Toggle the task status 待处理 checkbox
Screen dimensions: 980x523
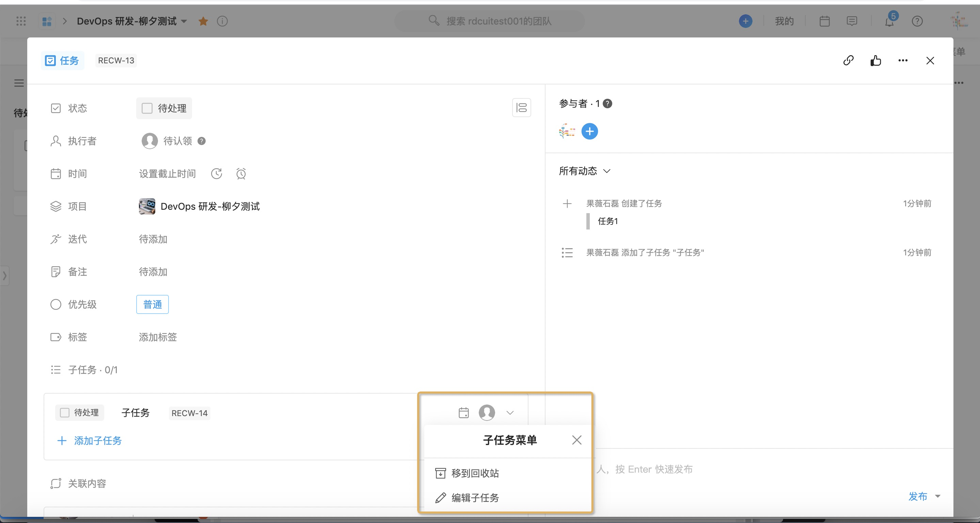147,108
